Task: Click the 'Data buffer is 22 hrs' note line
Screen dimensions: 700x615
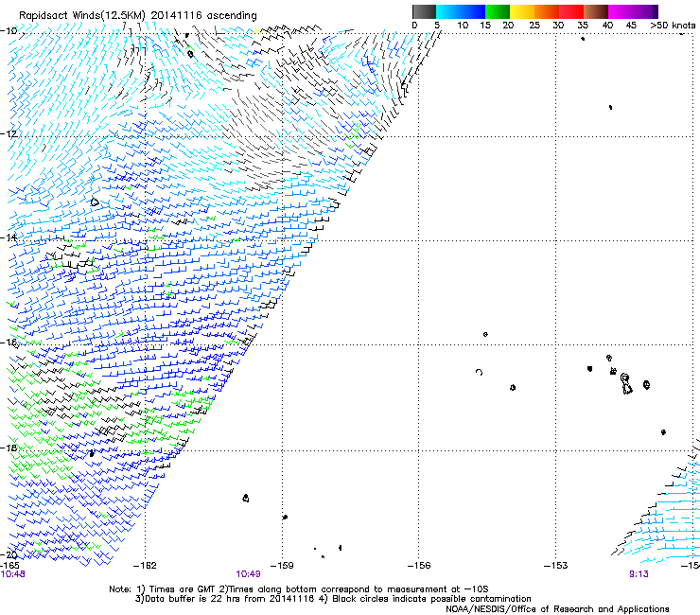Action: pyautogui.click(x=333, y=599)
